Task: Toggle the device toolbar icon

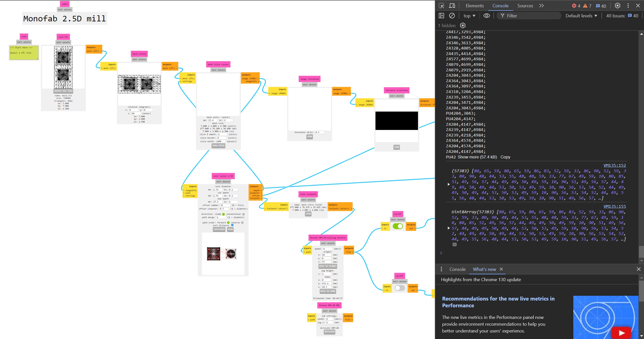Action: tap(452, 6)
